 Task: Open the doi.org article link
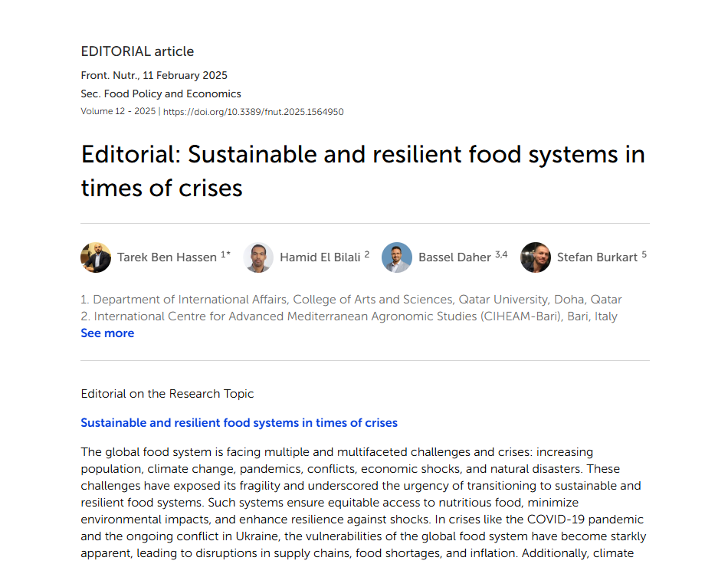tap(254, 112)
